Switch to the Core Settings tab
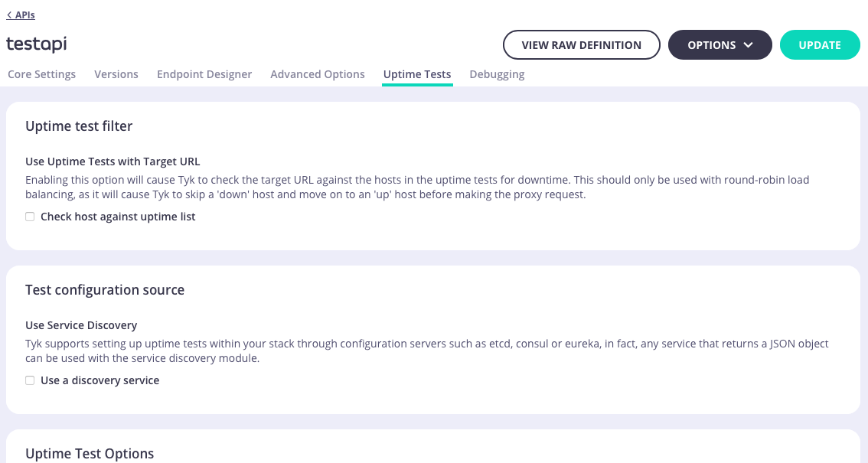The width and height of the screenshot is (868, 463). (41, 74)
